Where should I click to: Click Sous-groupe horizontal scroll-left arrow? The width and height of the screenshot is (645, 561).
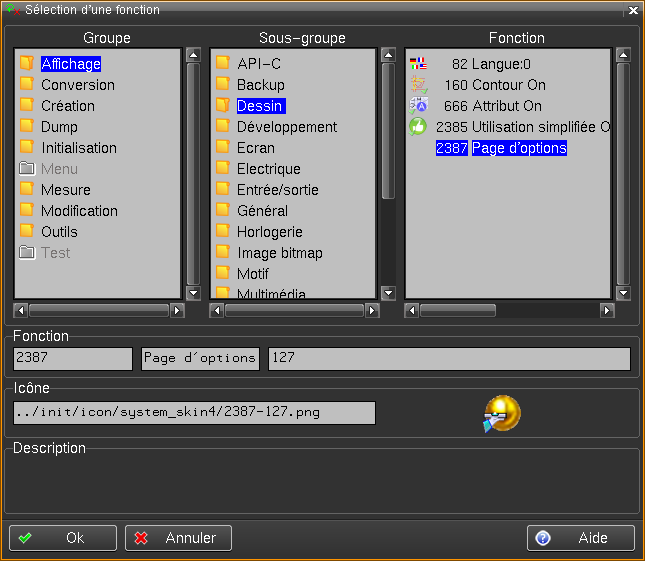217,311
